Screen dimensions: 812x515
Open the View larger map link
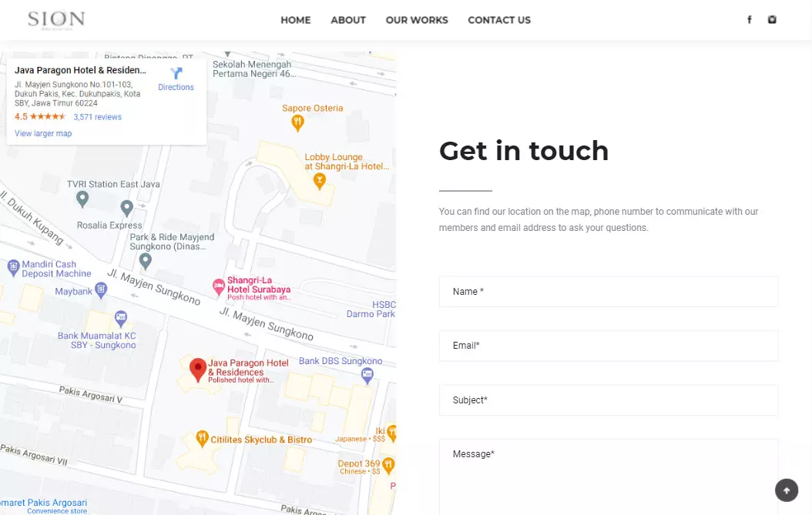tap(43, 133)
